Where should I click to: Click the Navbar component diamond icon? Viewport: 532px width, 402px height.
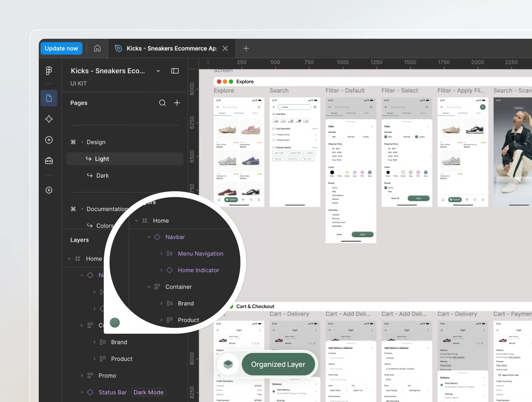tap(157, 237)
